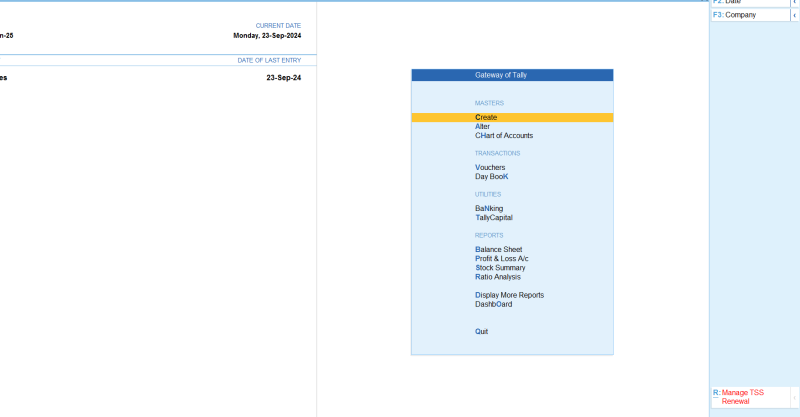800x417 pixels.
Task: Expand the arrow beside F3: Company
Action: point(794,15)
